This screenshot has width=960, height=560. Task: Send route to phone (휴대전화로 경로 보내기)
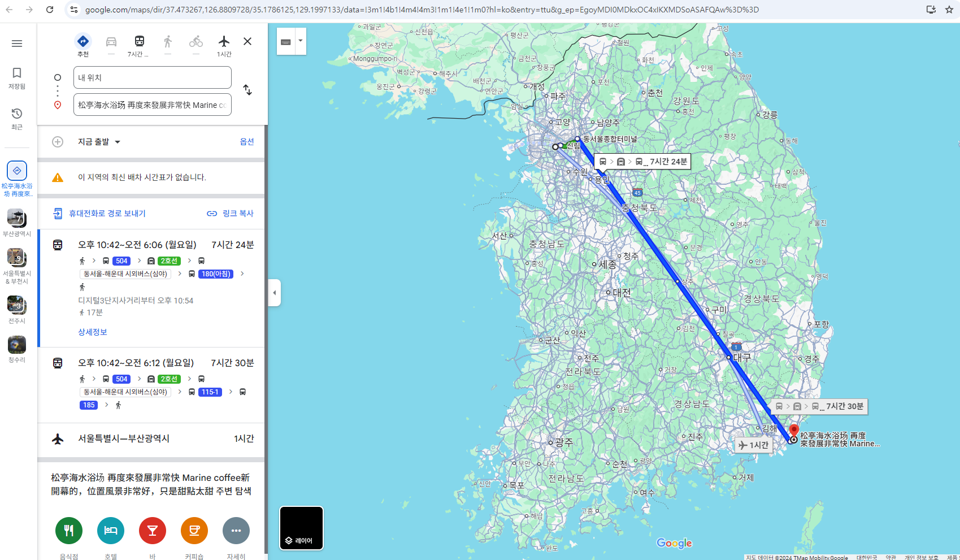tap(99, 213)
